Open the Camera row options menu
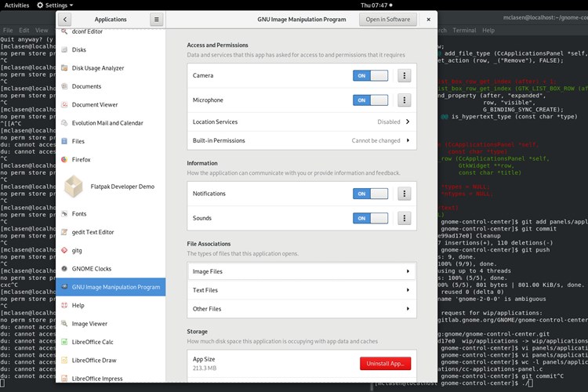Viewport: 588px width, 392px height. 405,76
